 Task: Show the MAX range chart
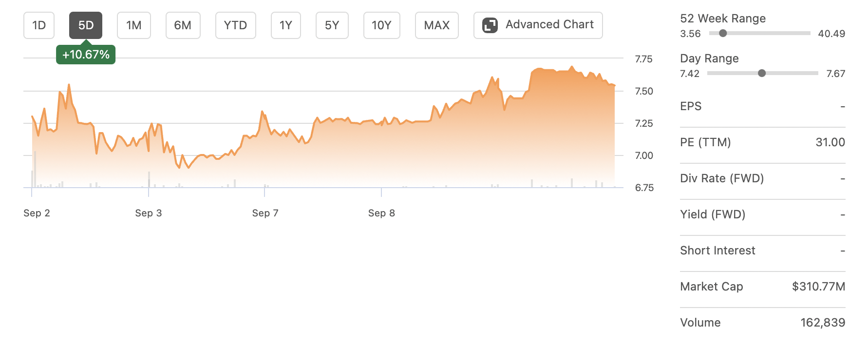click(436, 25)
